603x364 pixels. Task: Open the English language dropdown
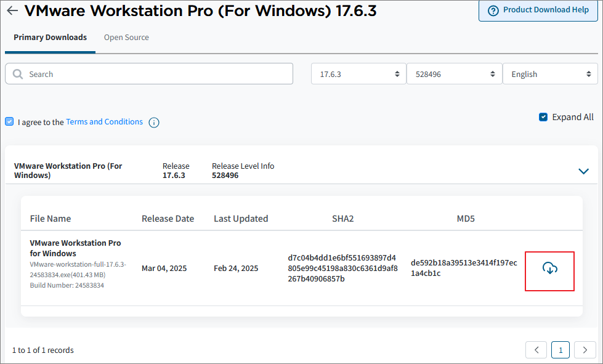pyautogui.click(x=550, y=74)
